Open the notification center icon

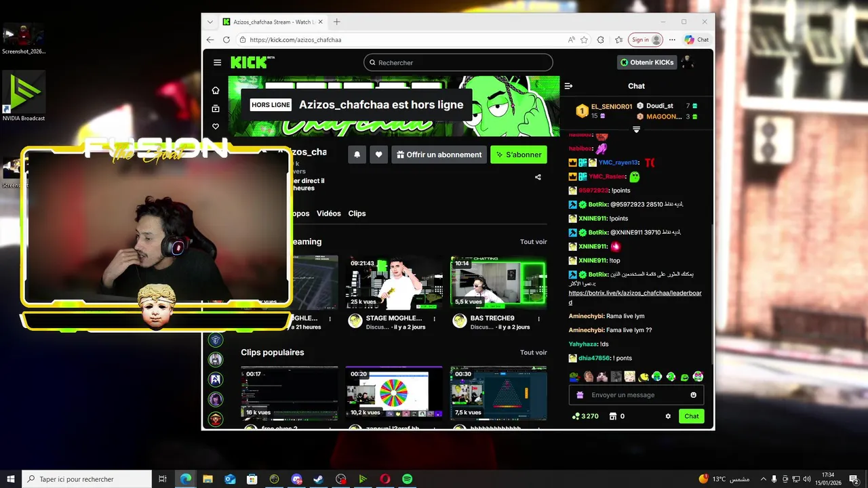(x=854, y=479)
